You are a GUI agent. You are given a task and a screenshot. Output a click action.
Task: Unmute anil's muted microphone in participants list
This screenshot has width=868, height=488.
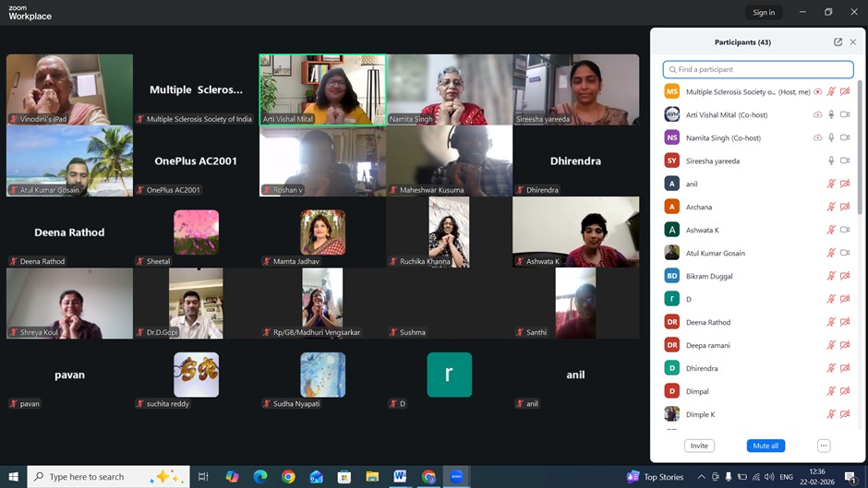[x=831, y=184]
